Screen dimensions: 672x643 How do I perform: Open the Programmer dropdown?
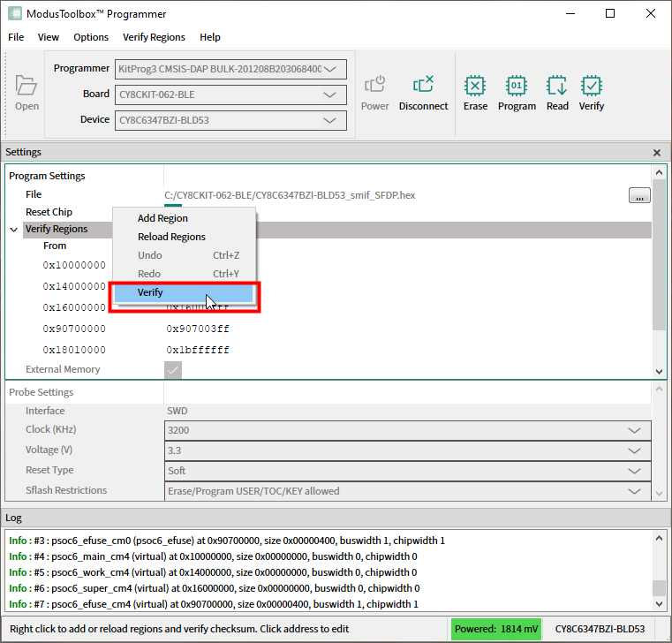click(x=332, y=69)
